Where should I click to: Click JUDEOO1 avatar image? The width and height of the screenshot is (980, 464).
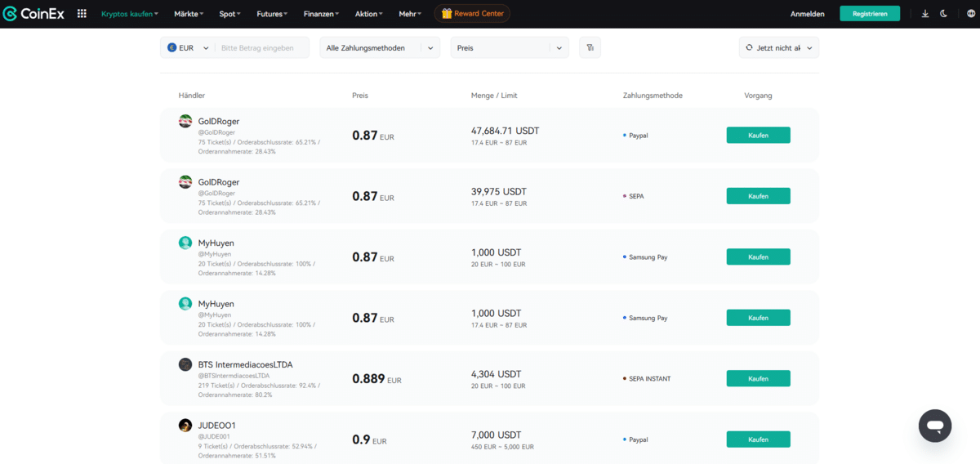[x=185, y=425]
